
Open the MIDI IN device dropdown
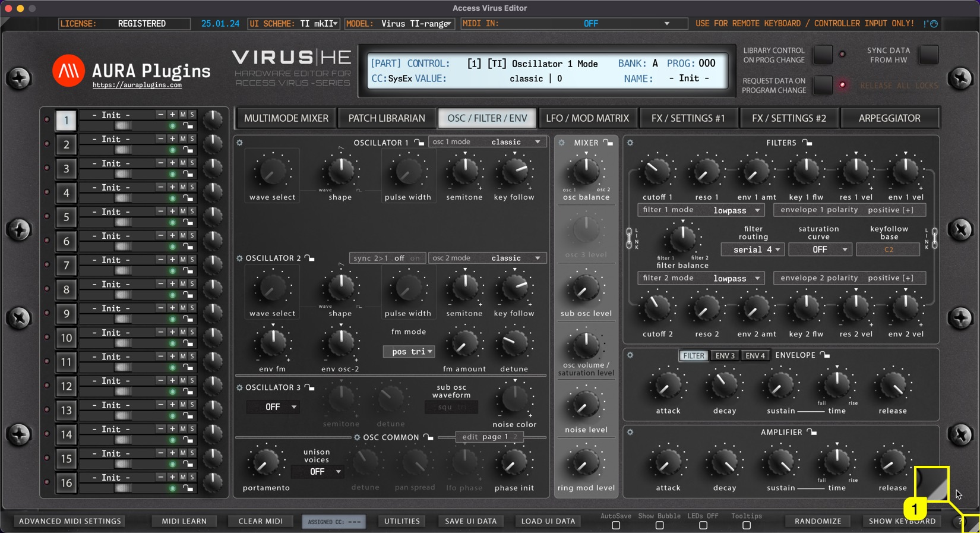point(666,24)
